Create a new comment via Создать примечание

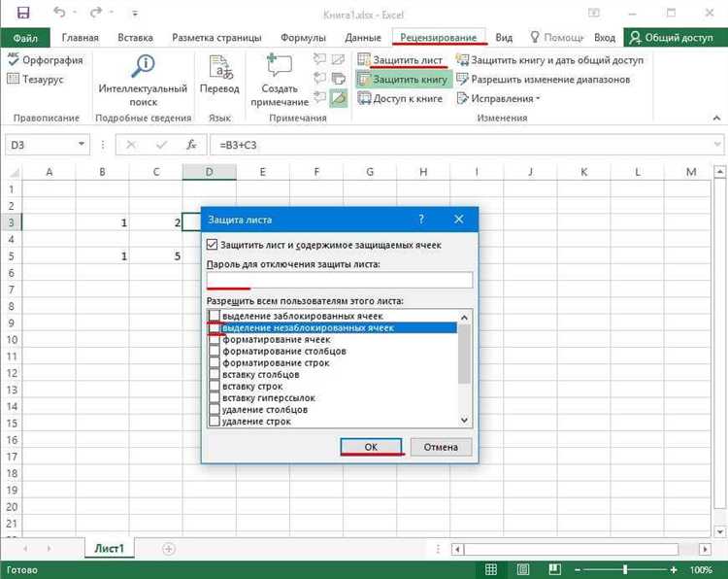point(280,80)
